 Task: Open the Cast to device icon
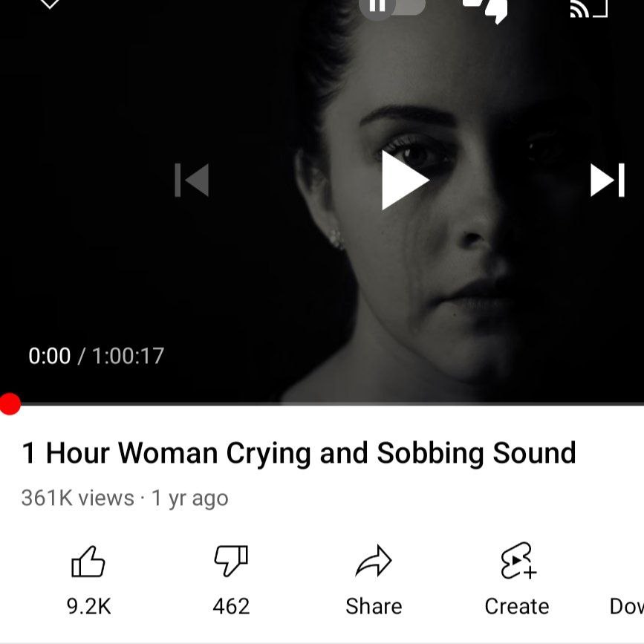(589, 9)
